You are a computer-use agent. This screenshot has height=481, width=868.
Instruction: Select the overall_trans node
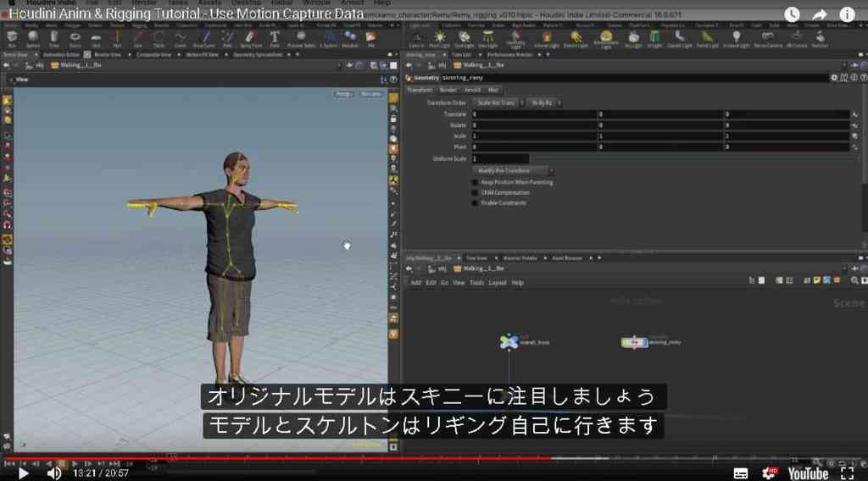(x=509, y=342)
